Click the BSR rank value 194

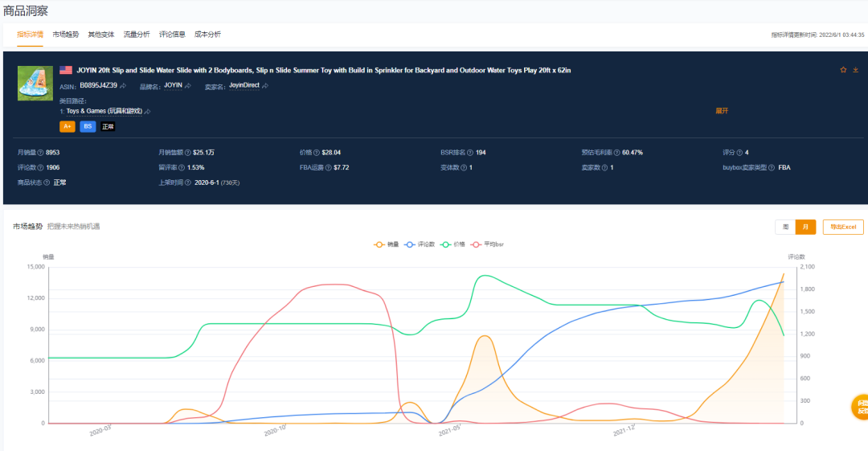tap(481, 153)
